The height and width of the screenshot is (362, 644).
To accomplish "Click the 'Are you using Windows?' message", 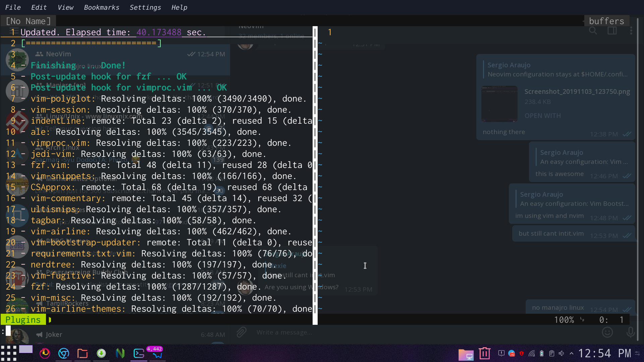I will pos(301,287).
